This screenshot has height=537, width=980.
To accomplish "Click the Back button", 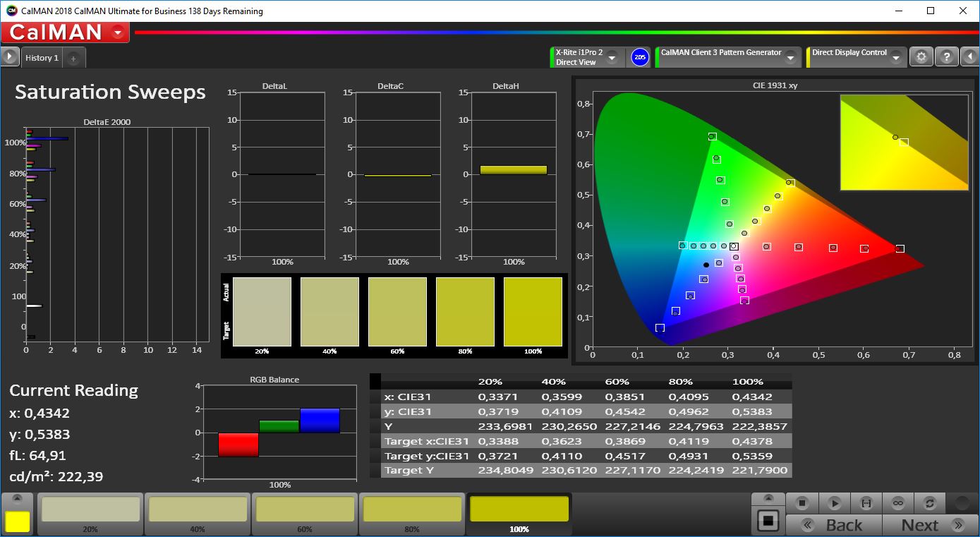I will click(834, 525).
